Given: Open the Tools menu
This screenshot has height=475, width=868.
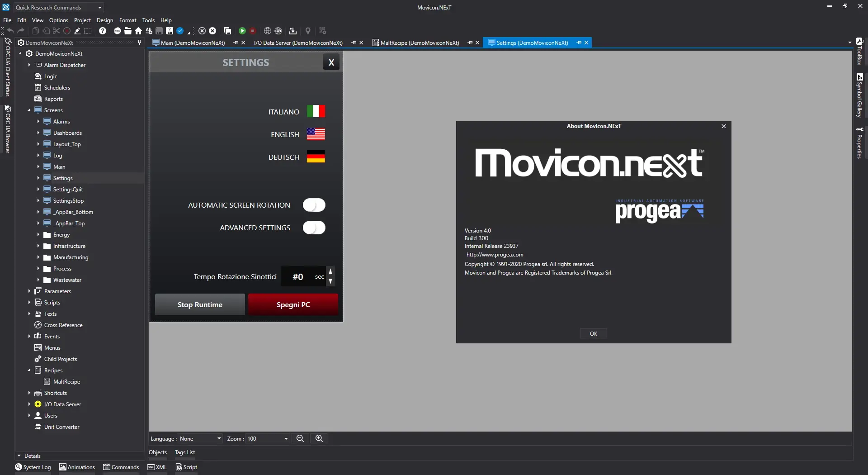Looking at the screenshot, I should 148,20.
